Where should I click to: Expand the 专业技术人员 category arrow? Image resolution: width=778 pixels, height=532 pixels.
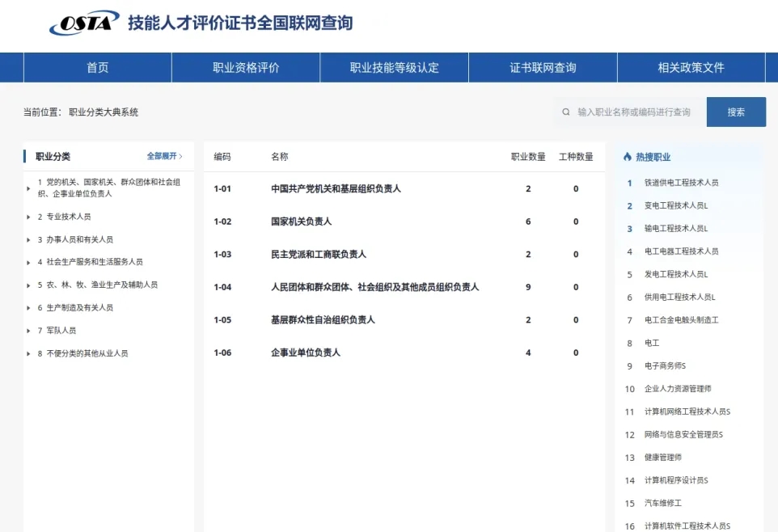(x=29, y=217)
